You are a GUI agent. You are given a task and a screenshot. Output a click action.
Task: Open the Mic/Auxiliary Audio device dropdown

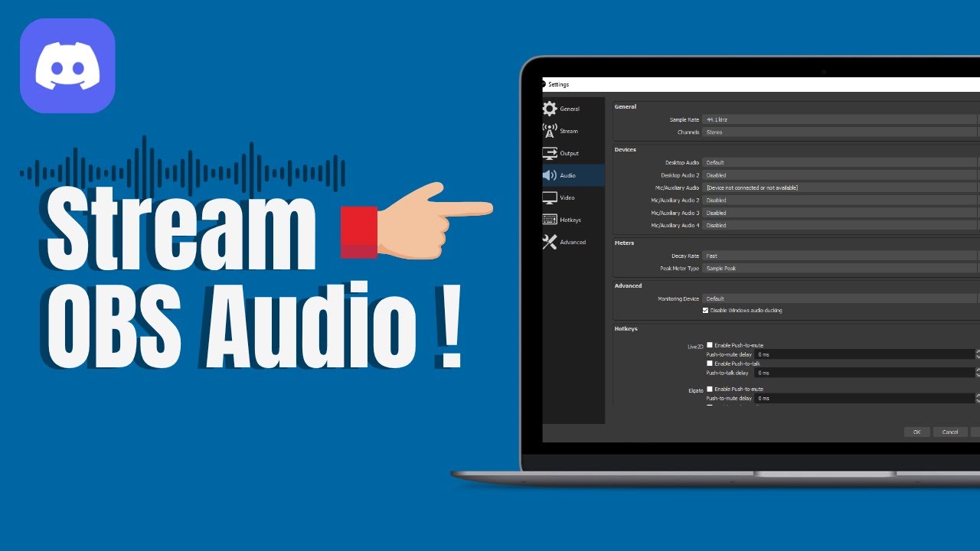tap(841, 187)
